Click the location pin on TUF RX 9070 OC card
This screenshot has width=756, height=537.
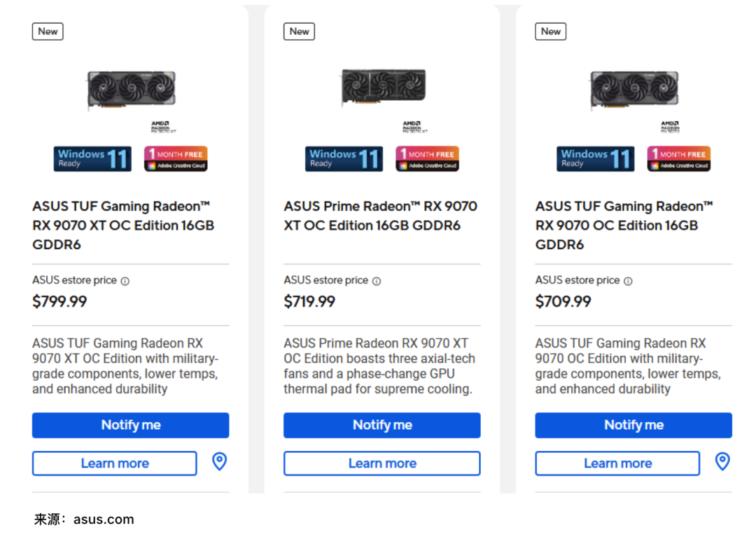(722, 461)
